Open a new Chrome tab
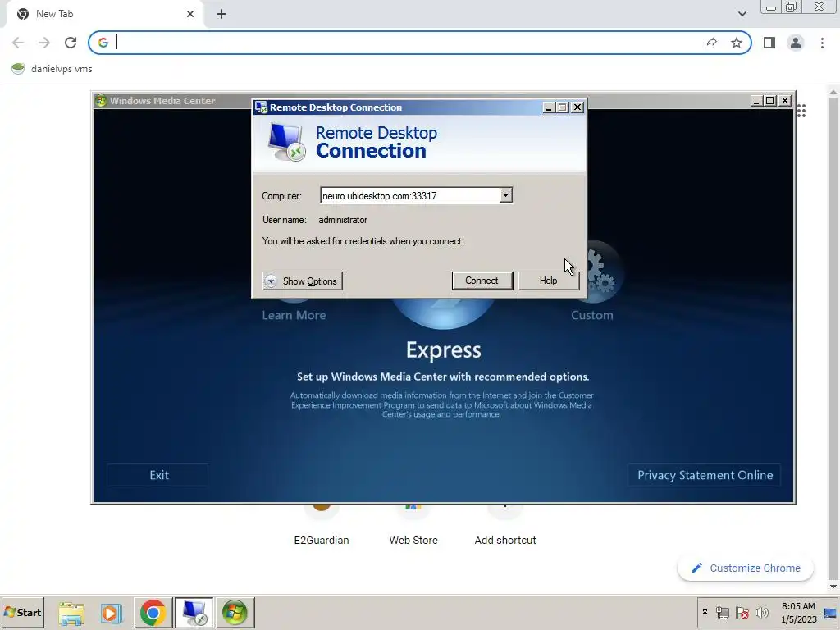The height and width of the screenshot is (630, 840). pos(221,14)
